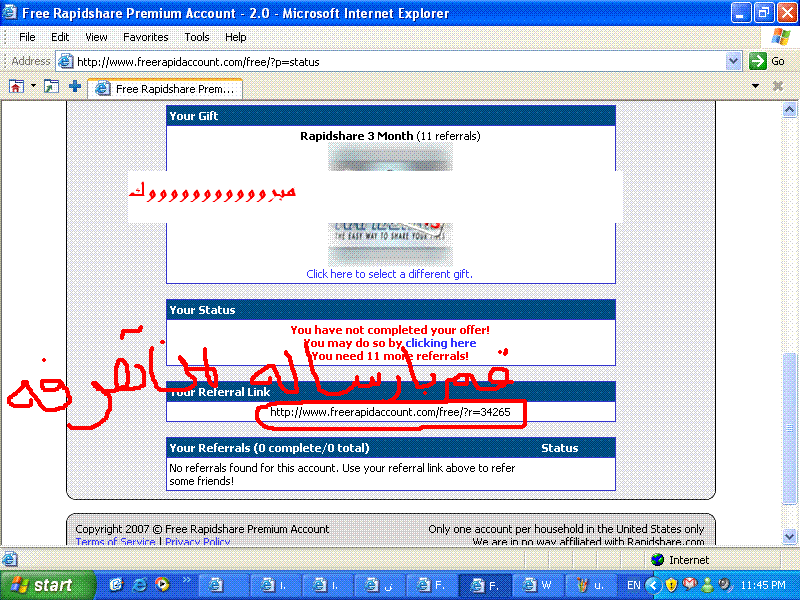Open the Favorites menu
This screenshot has height=600, width=800.
click(x=145, y=37)
